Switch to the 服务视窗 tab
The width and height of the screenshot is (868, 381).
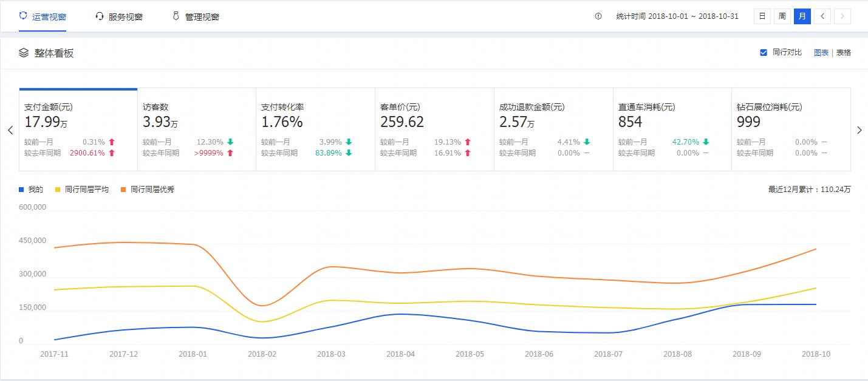click(125, 17)
